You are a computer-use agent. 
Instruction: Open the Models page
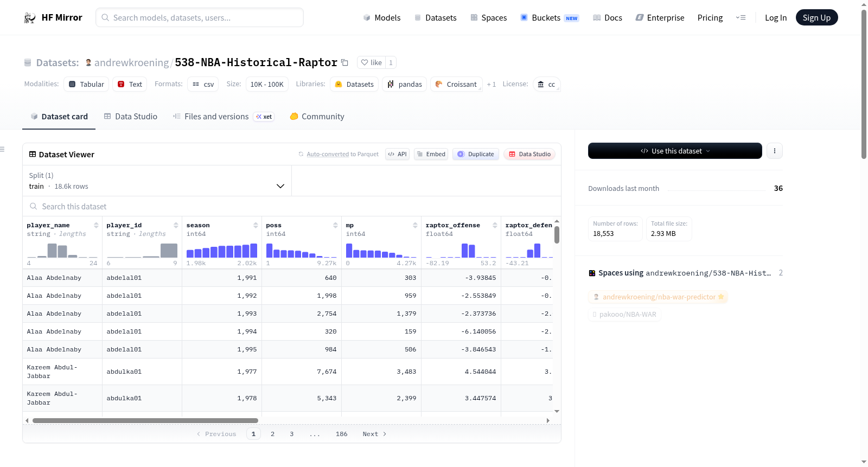click(x=382, y=18)
